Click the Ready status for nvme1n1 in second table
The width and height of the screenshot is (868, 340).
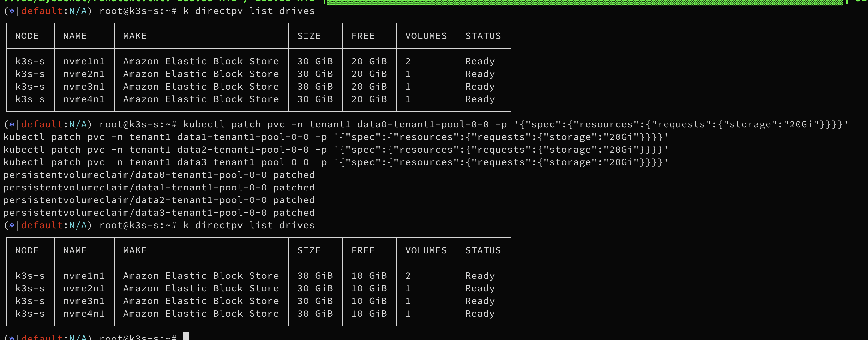480,276
